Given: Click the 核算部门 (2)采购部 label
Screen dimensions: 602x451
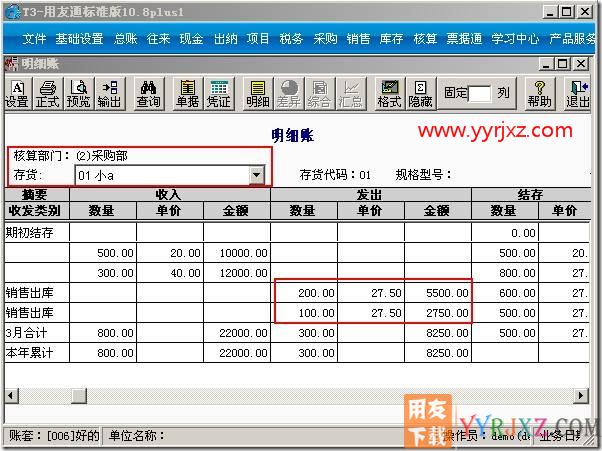Looking at the screenshot, I should pos(71,156).
